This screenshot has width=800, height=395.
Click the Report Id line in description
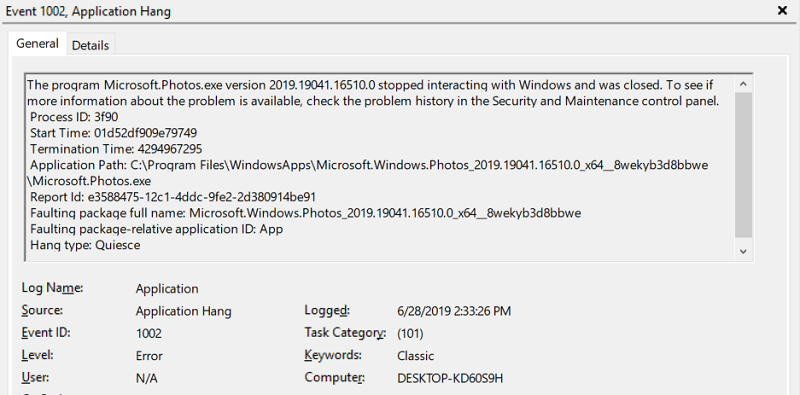point(173,197)
